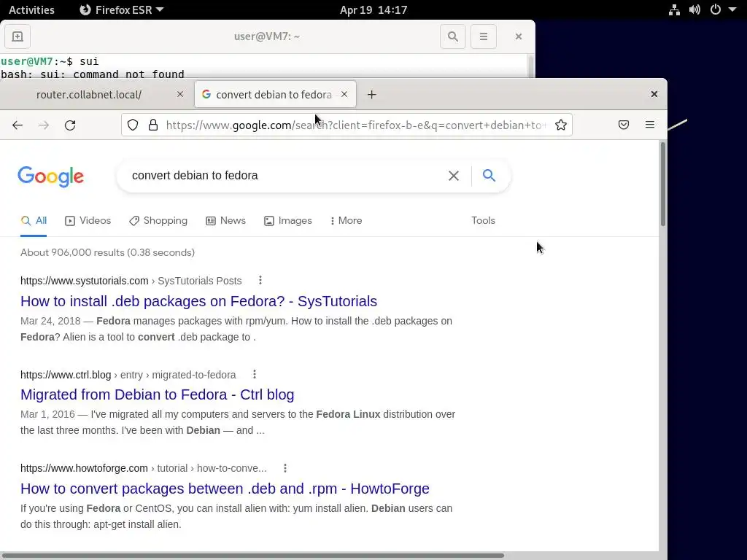Open new terminal tab icon
Image resolution: width=747 pixels, height=560 pixels.
[x=18, y=36]
